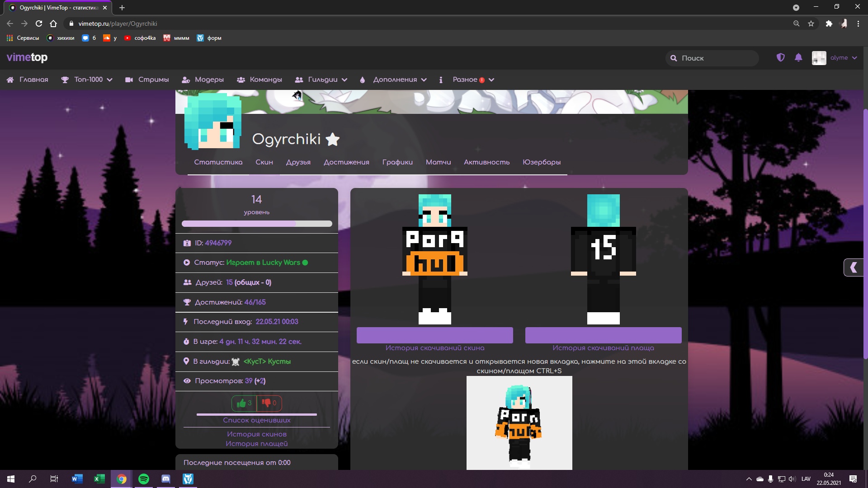Click the Поиск search field
The height and width of the screenshot is (488, 868).
click(712, 58)
